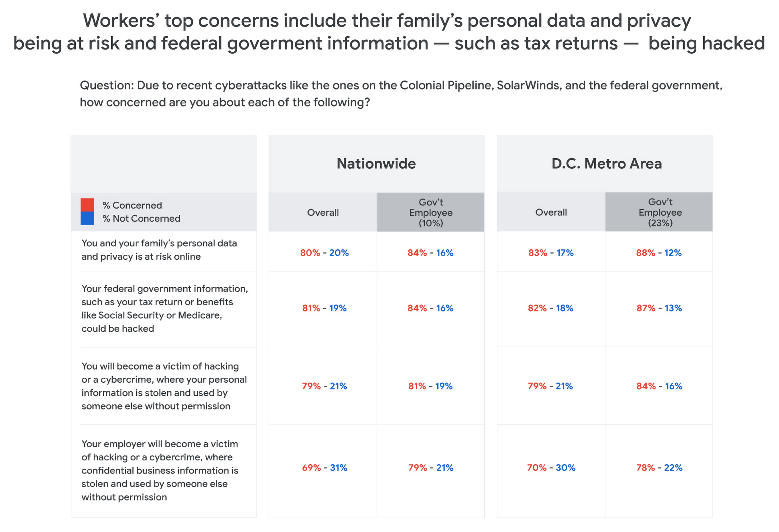
Task: Click the 78% - 22% cell
Action: 659,467
